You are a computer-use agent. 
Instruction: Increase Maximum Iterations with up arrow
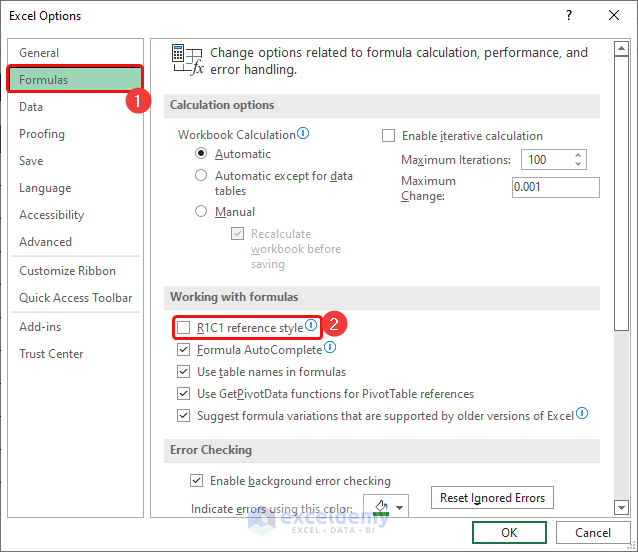pyautogui.click(x=578, y=155)
